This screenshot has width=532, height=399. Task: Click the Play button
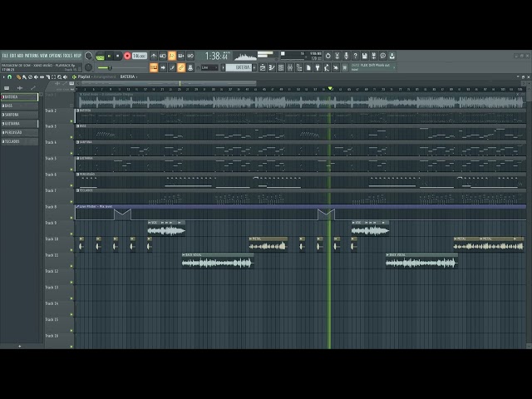point(109,56)
